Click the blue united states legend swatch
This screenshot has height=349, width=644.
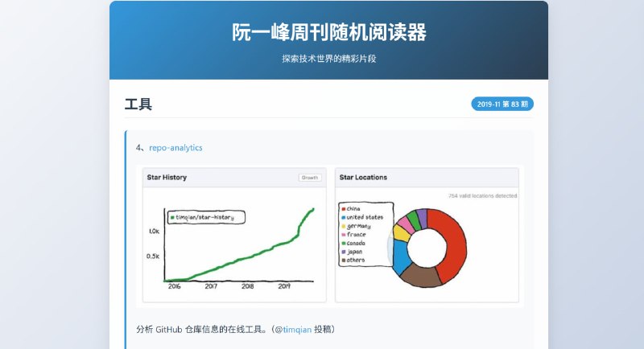point(344,217)
